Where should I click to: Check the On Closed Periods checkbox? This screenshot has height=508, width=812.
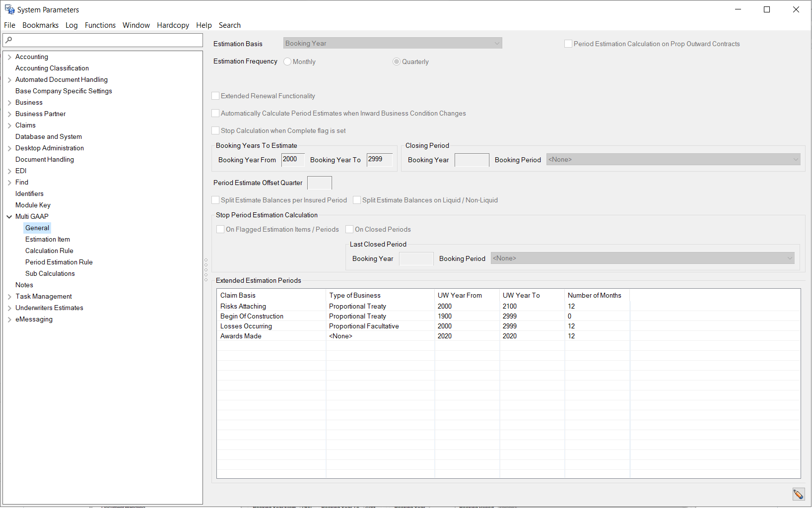(349, 229)
